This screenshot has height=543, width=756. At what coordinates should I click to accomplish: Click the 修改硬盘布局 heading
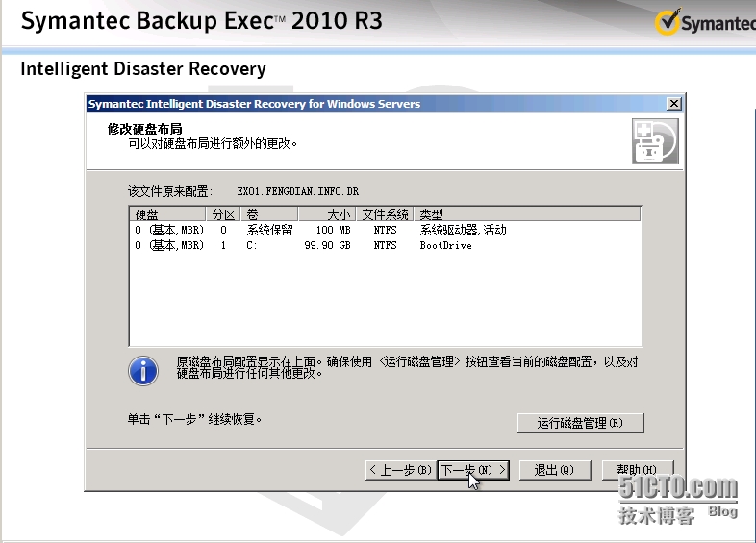[144, 129]
